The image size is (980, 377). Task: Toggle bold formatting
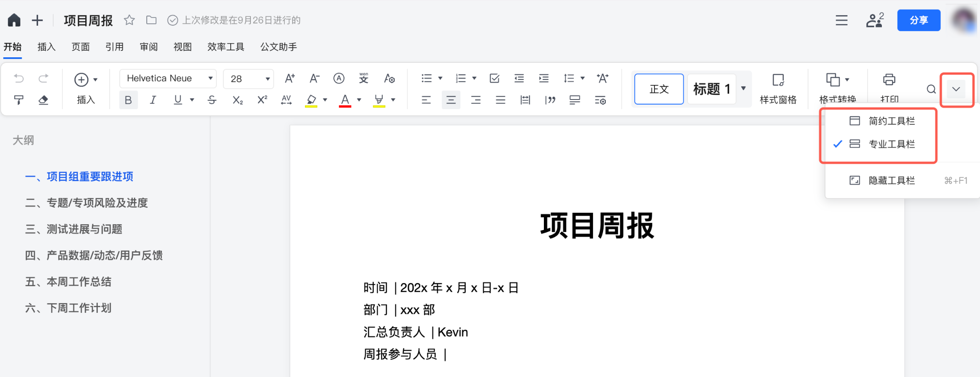(x=128, y=100)
